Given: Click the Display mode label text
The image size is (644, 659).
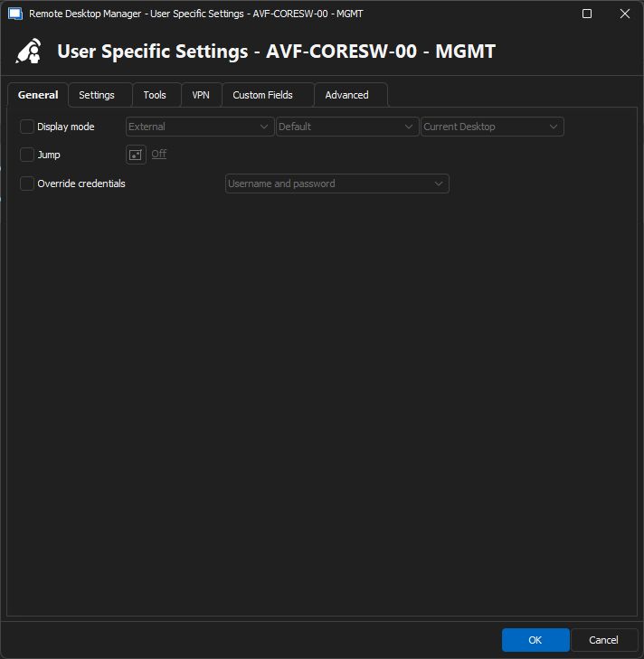Looking at the screenshot, I should click(x=66, y=127).
